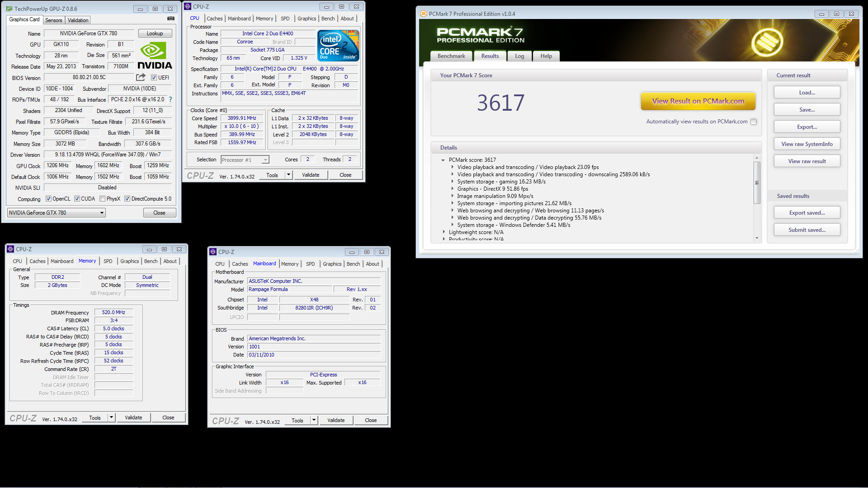Expand the Image manipulation 9.09 Mpx/s item
Screen dimensions: 868x488
coord(452,196)
